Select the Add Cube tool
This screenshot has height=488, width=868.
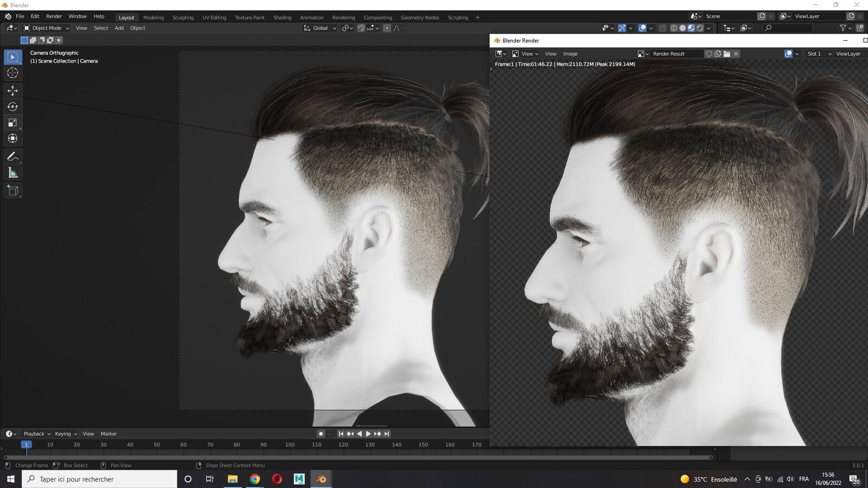point(12,190)
